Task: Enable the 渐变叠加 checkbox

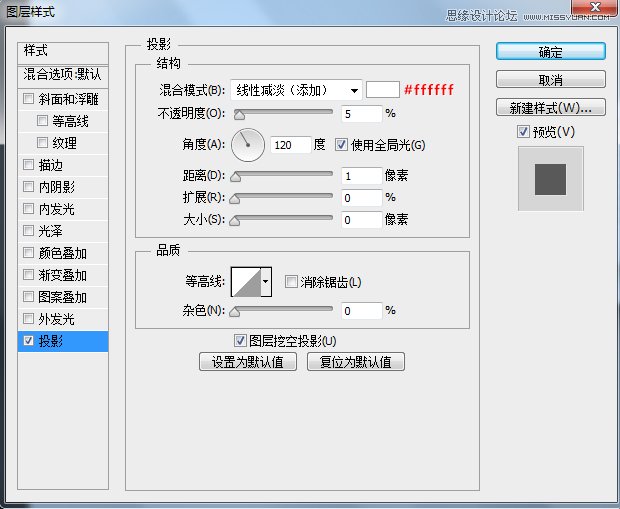Action: 28,274
